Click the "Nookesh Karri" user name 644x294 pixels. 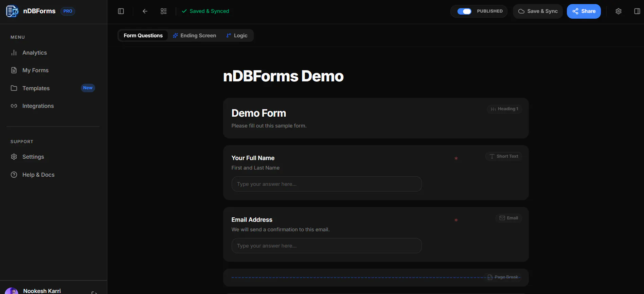(42, 291)
